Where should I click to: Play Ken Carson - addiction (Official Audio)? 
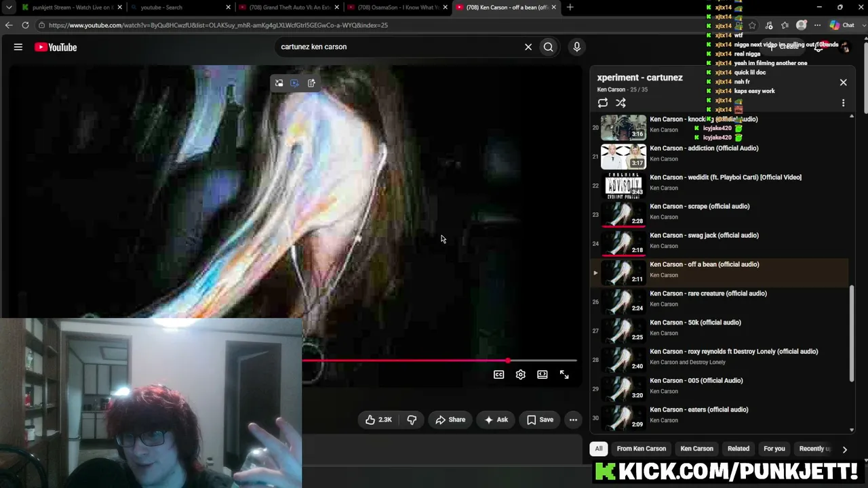coord(704,148)
